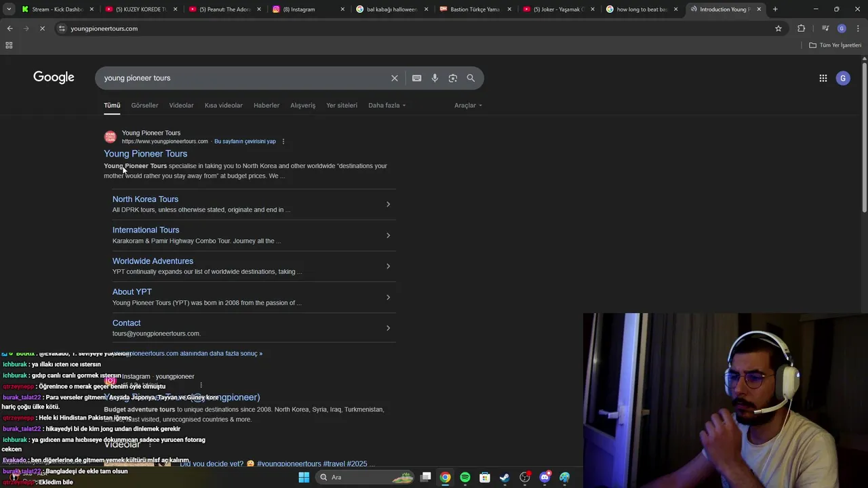868x488 pixels.
Task: Click Bu sayfanın çevirisini yap link
Action: pos(245,142)
